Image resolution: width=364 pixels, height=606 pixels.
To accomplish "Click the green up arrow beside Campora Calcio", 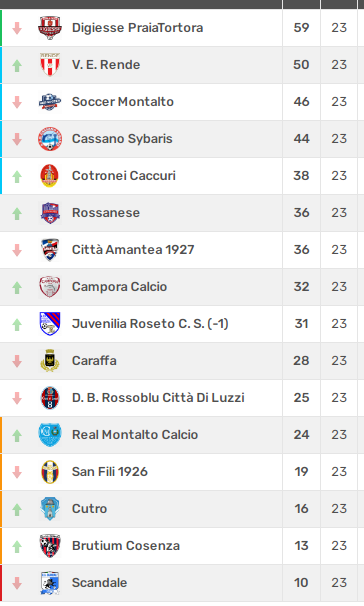I will 17,287.
